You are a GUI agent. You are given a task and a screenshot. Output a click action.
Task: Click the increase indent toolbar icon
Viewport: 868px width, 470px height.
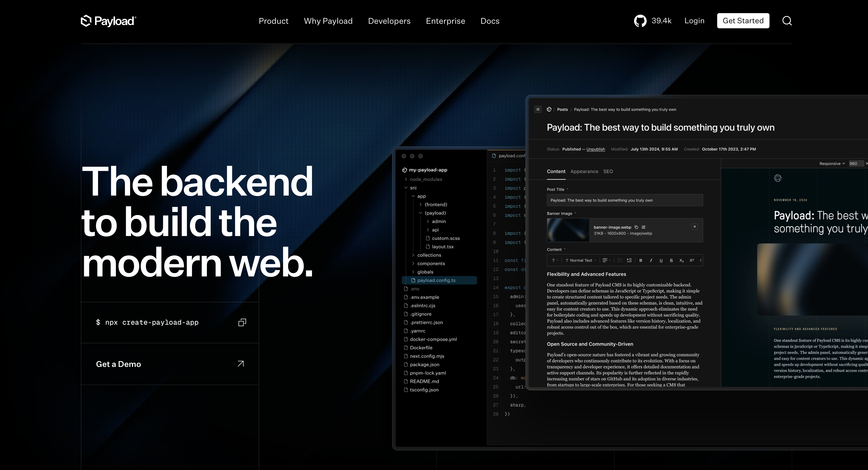[629, 260]
